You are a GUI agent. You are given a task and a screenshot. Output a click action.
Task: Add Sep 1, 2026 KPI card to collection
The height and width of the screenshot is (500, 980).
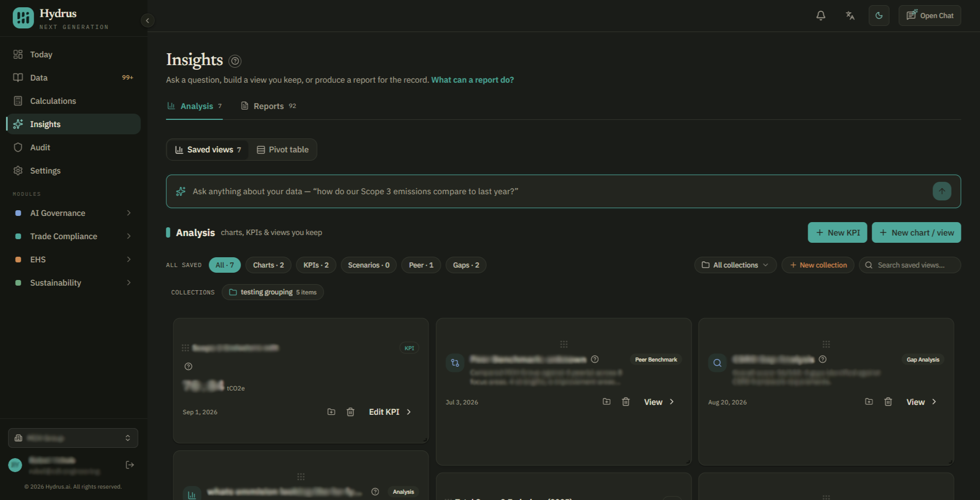(331, 412)
